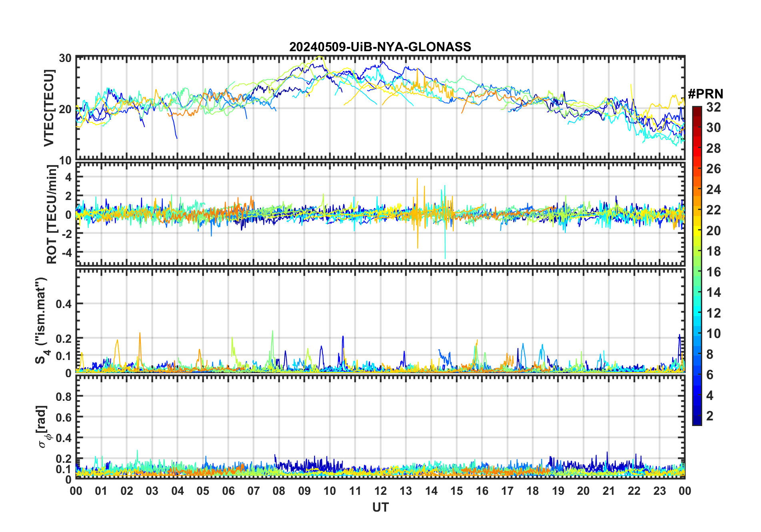
Task: Click the 05 hour tick on the UT axis
Action: (x=203, y=491)
